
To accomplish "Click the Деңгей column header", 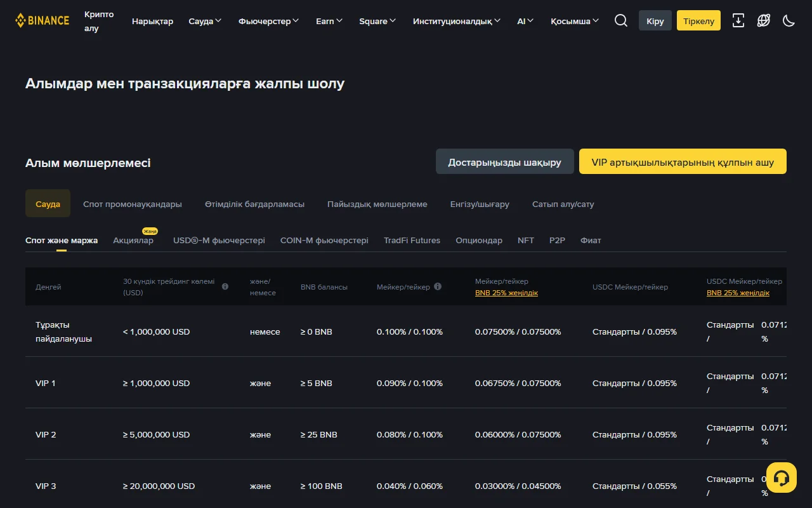I will (x=48, y=287).
